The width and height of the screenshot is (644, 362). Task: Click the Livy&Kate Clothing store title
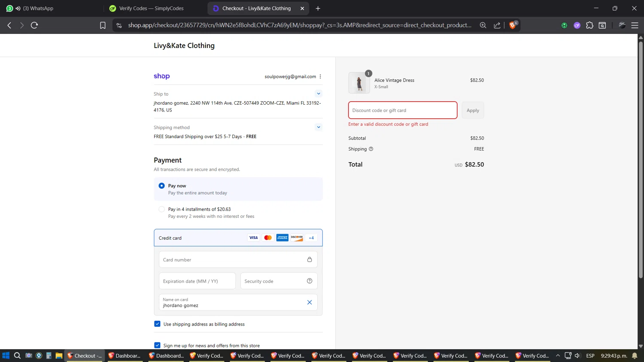tap(184, 45)
